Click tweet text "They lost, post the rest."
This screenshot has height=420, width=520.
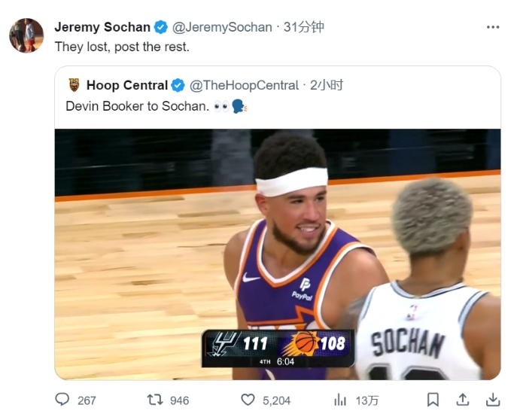(x=122, y=46)
